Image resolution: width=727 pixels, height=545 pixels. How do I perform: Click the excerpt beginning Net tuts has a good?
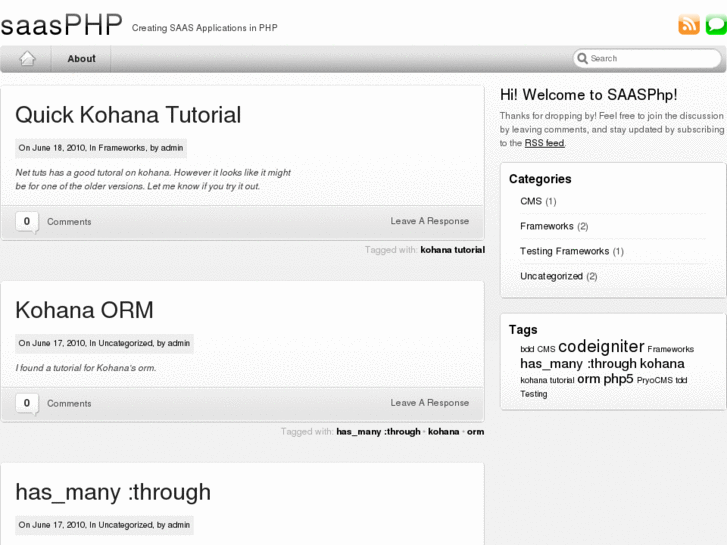[x=153, y=180]
